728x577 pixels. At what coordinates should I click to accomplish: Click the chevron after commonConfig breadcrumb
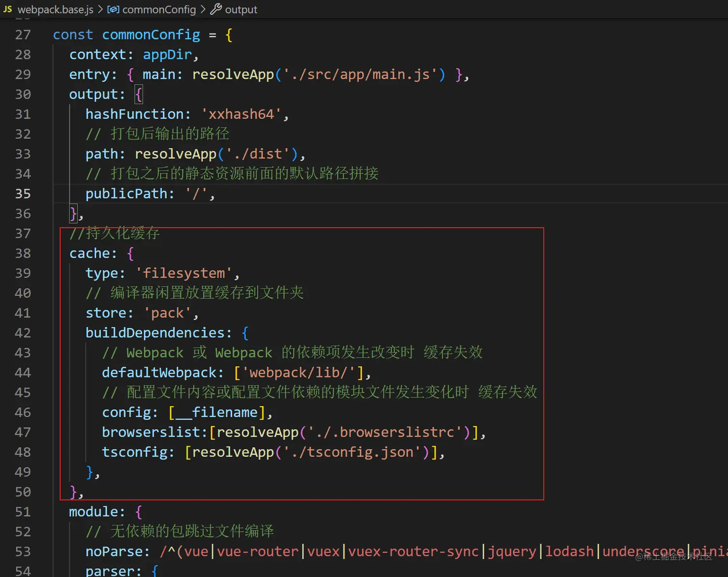pyautogui.click(x=203, y=9)
